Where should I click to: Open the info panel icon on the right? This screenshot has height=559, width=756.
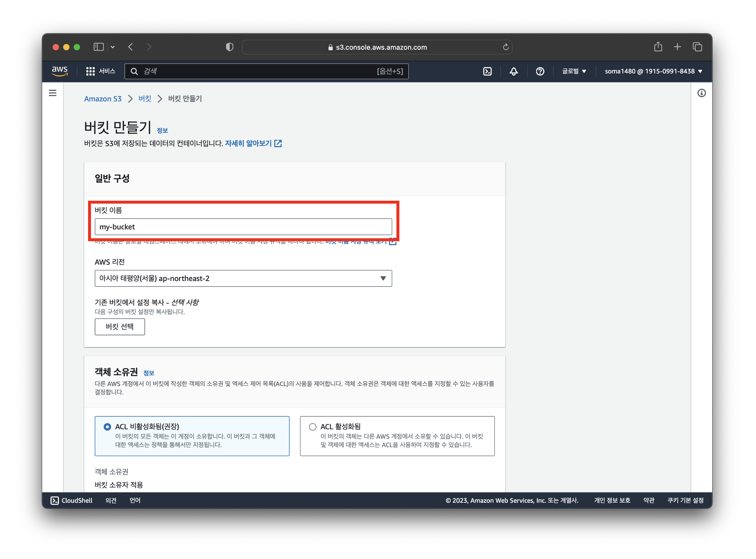[701, 93]
